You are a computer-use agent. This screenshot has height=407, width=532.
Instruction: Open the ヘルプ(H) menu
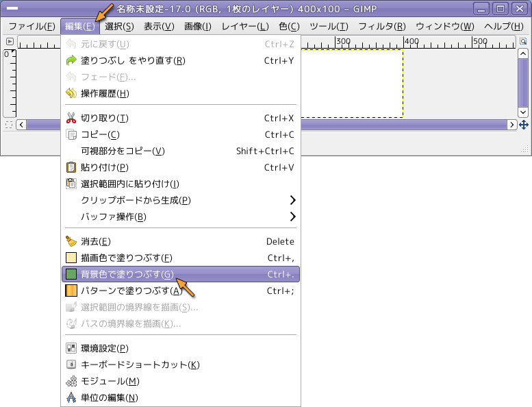point(503,26)
